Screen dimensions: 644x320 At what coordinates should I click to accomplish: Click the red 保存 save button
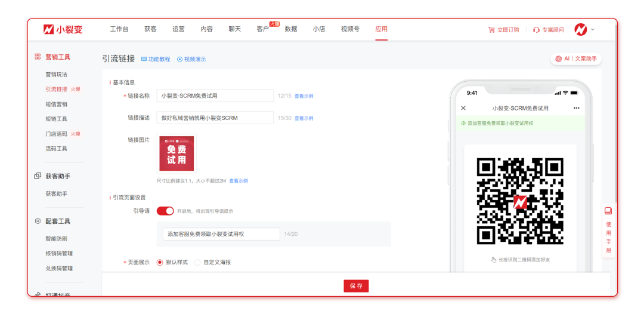[356, 286]
